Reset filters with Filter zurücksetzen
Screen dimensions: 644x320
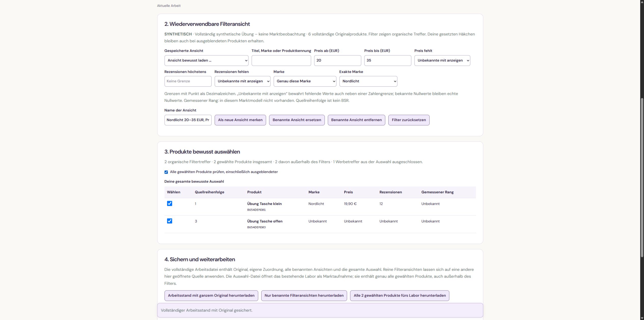(x=409, y=120)
